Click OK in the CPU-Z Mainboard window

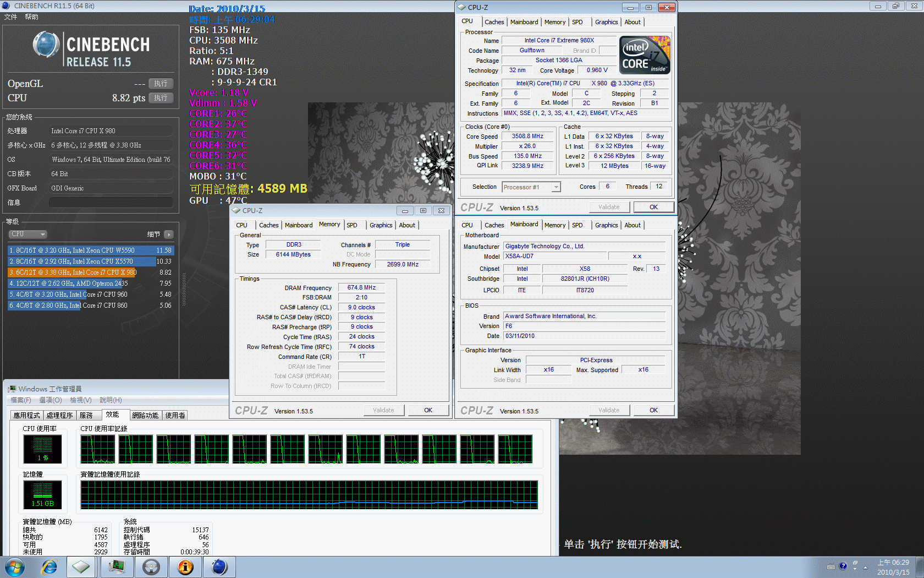click(x=653, y=410)
